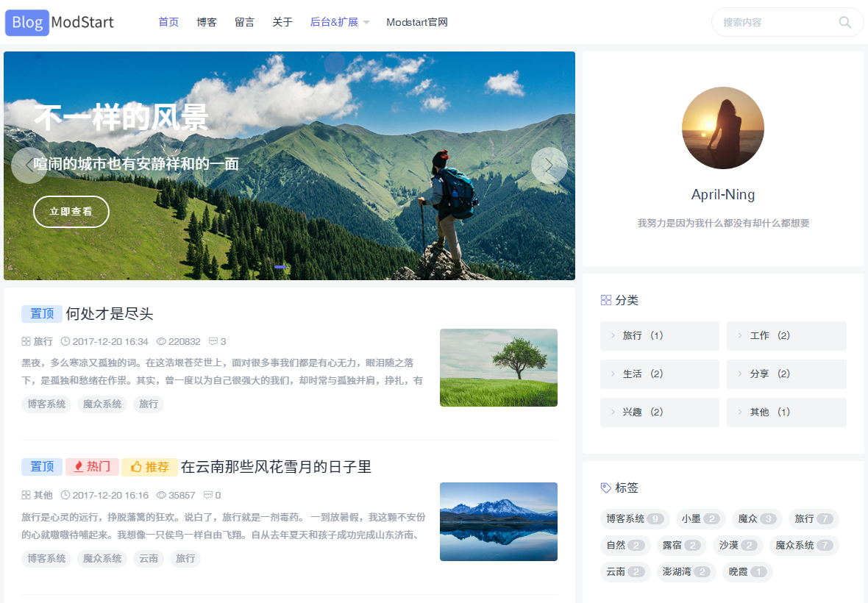Image resolution: width=868 pixels, height=603 pixels.
Task: Open the 留言 nav menu item
Action: click(x=244, y=22)
